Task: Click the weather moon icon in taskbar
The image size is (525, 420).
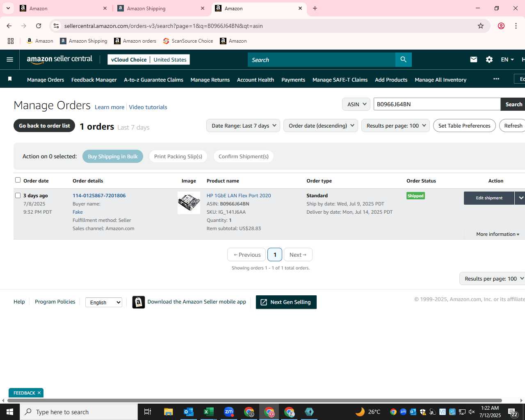Action: [360, 412]
